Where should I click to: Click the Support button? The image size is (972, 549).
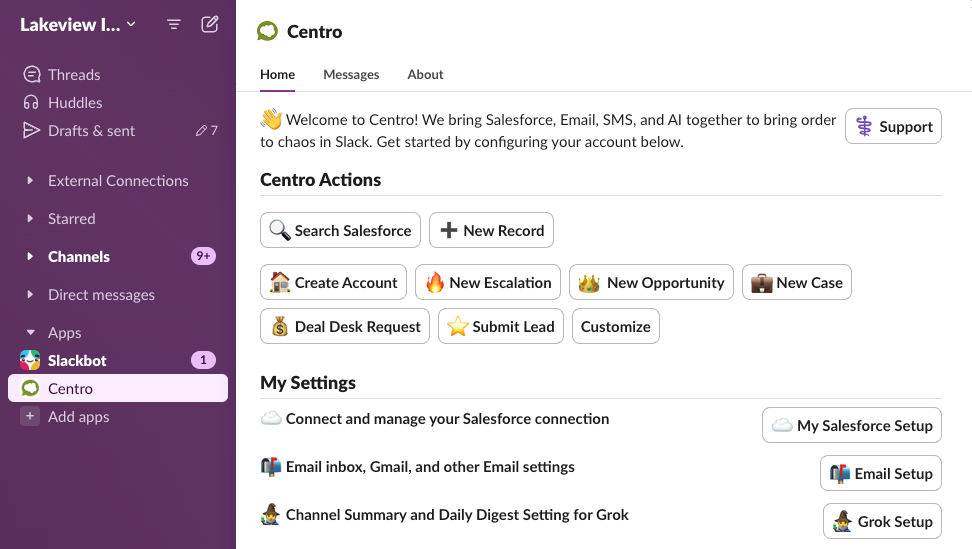(x=893, y=126)
